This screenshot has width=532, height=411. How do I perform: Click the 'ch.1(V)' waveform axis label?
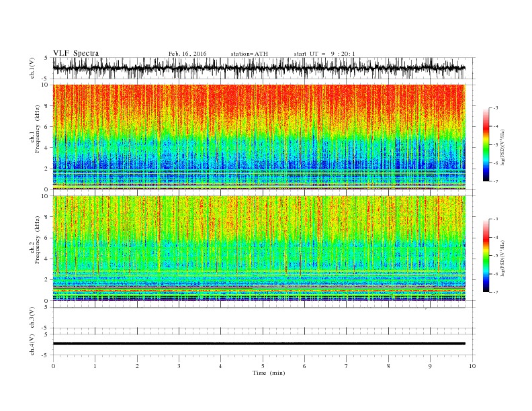click(x=32, y=68)
